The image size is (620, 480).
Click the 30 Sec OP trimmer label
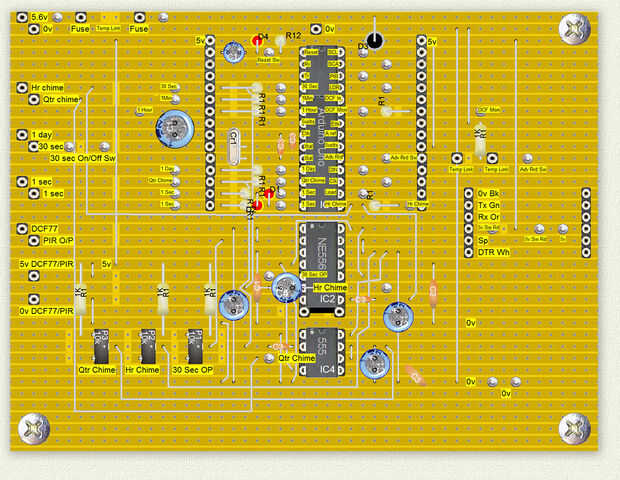(192, 370)
